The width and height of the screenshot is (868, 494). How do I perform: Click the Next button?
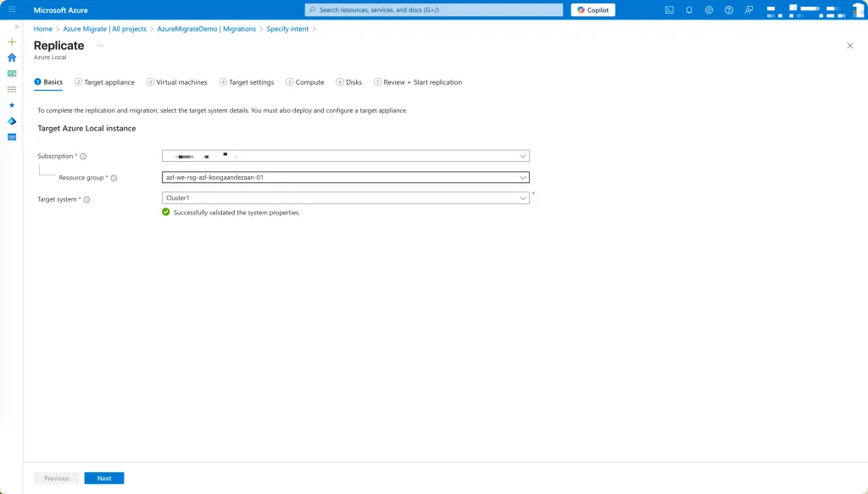click(x=104, y=478)
